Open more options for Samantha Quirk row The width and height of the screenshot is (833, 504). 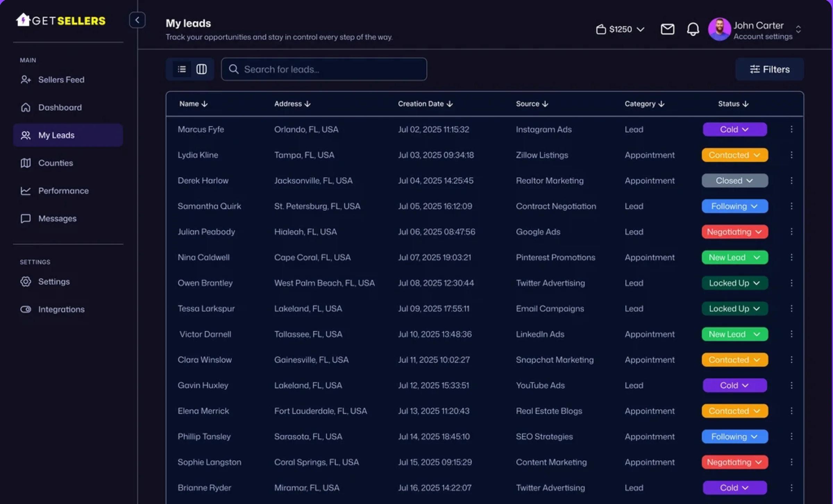click(791, 206)
